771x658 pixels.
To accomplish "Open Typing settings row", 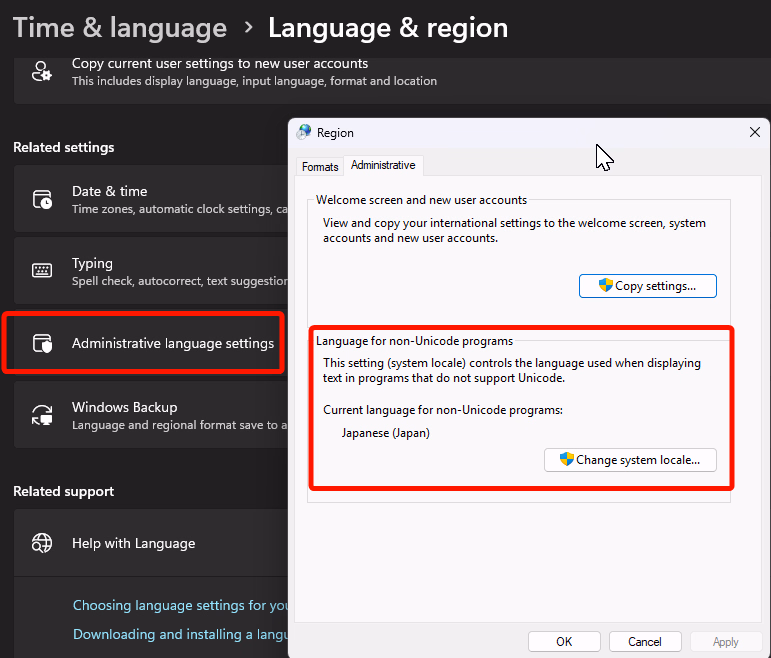I will pyautogui.click(x=150, y=271).
